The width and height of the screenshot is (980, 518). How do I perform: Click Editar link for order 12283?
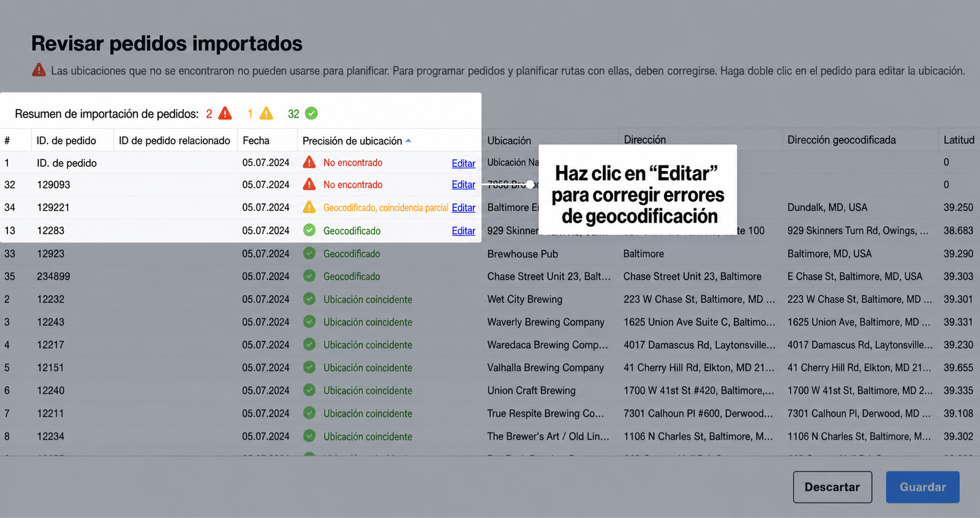(x=463, y=231)
